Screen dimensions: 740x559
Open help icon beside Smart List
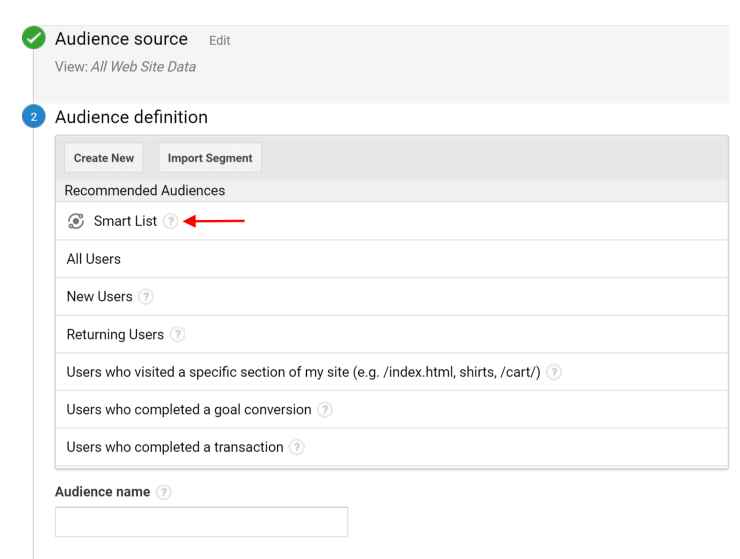(170, 221)
